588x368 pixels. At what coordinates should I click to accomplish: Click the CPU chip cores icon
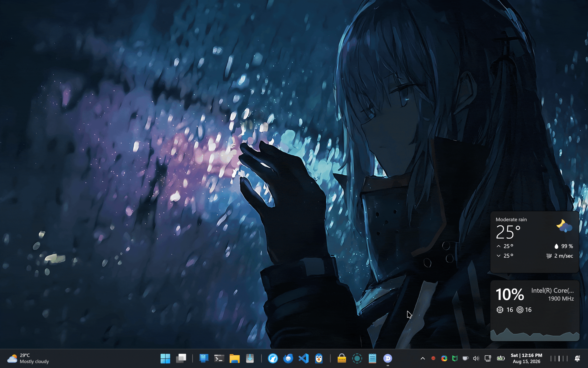(500, 310)
